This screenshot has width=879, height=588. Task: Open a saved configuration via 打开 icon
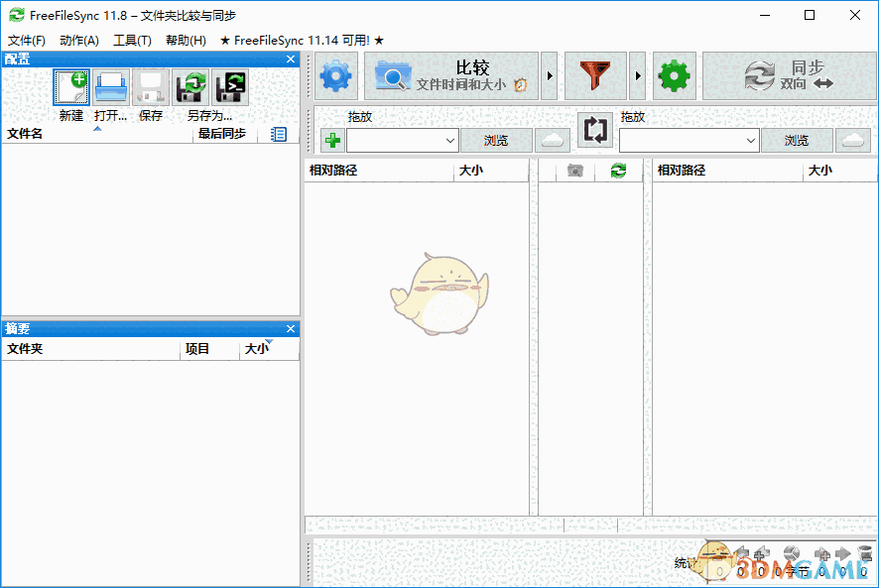pos(110,87)
